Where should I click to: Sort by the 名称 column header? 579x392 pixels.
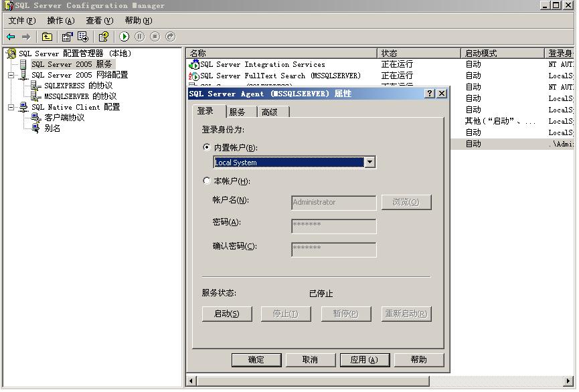(281, 53)
